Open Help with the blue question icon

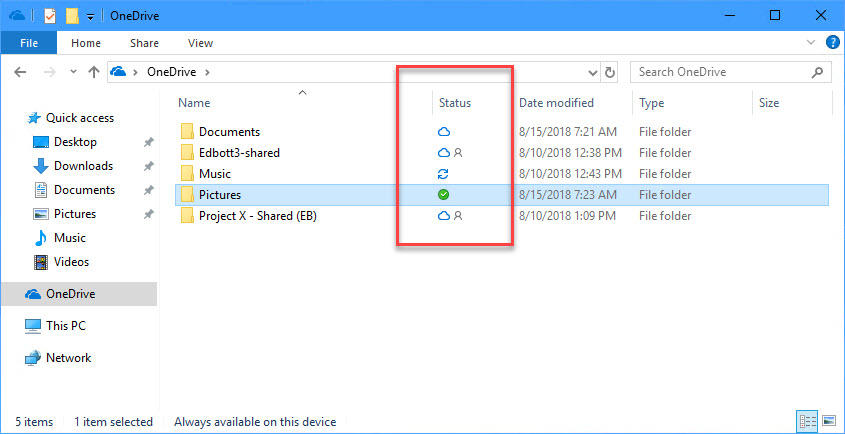[x=833, y=43]
